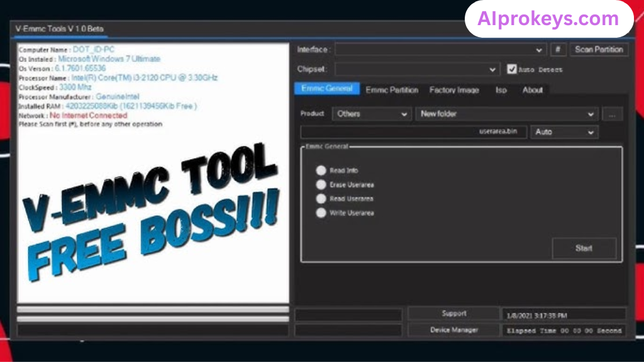Click the V-Emmc Tools V 1.0 Beta title
The height and width of the screenshot is (362, 644).
point(60,29)
